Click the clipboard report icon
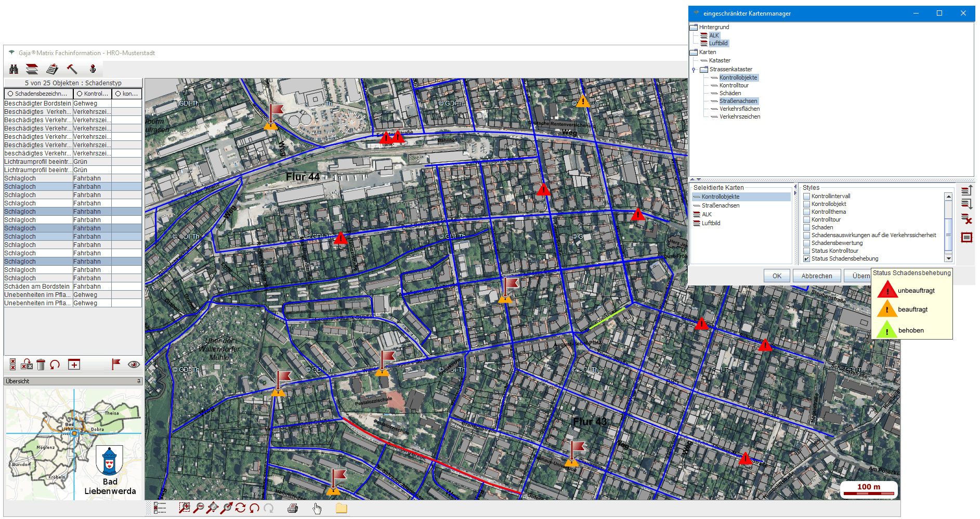980x519 pixels. (52, 69)
